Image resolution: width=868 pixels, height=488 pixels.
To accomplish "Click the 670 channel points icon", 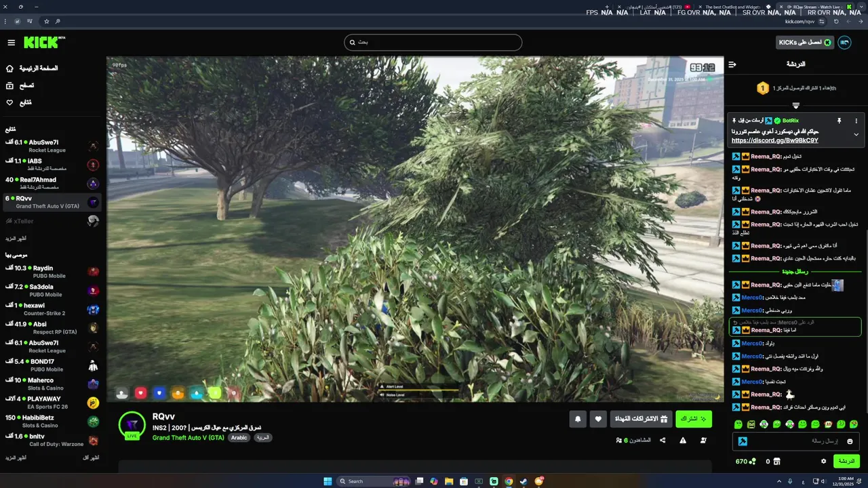I will tap(752, 462).
